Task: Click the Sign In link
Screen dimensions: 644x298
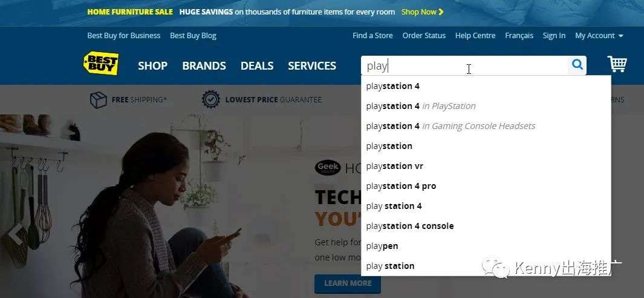Action: pos(554,36)
